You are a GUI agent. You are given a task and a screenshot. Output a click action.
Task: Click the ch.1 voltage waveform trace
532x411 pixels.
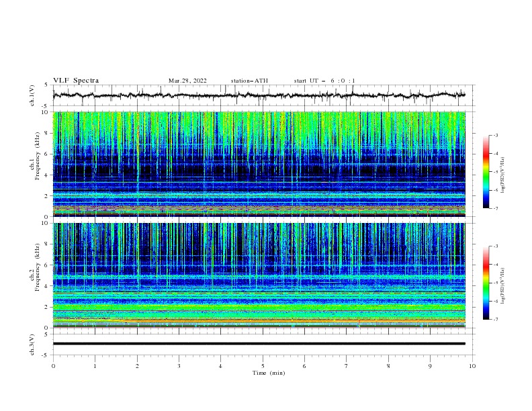point(259,95)
